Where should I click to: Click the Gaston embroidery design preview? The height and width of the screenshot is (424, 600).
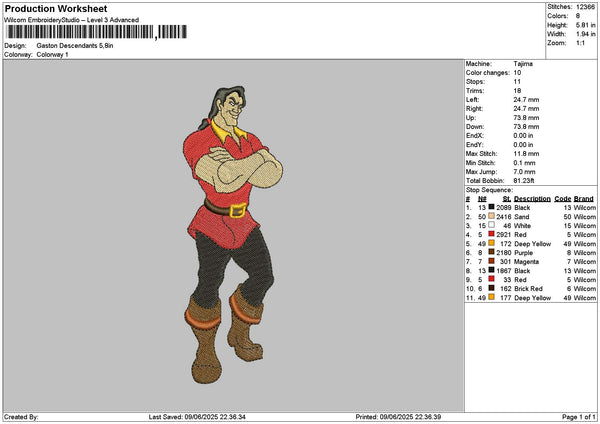coord(233,235)
